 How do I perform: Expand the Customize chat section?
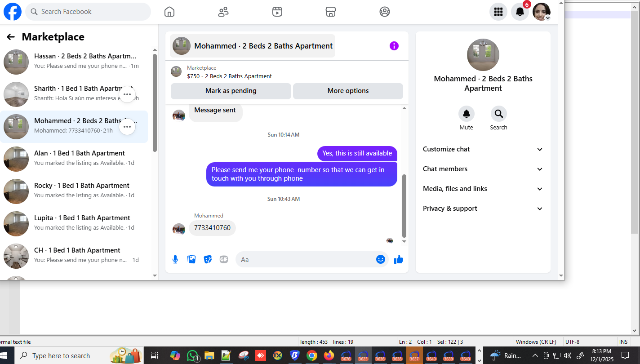(483, 149)
